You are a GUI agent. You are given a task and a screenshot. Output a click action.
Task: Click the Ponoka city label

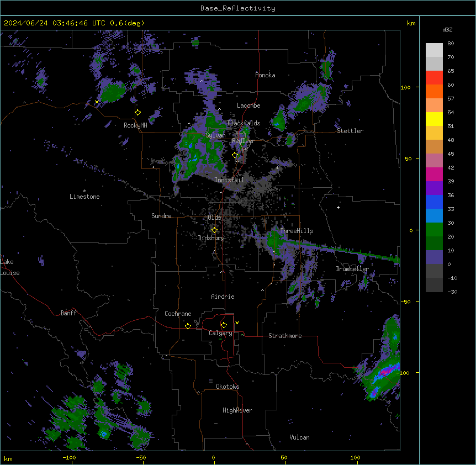[x=265, y=75]
